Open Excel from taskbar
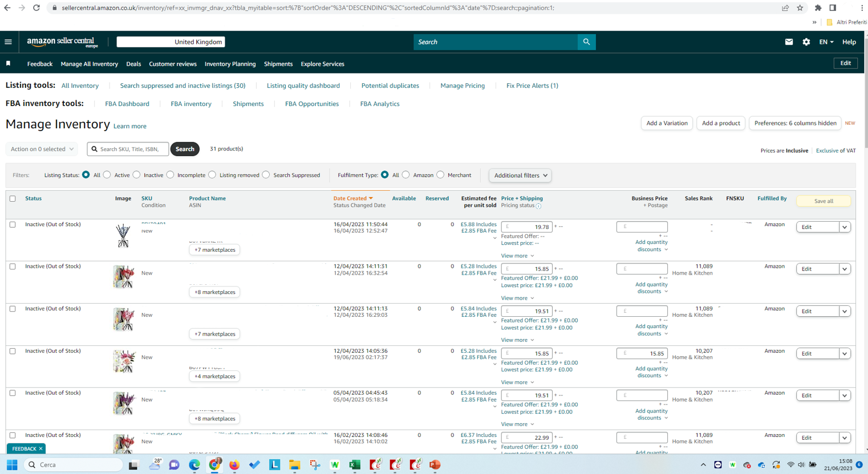Image resolution: width=868 pixels, height=474 pixels. (355, 465)
